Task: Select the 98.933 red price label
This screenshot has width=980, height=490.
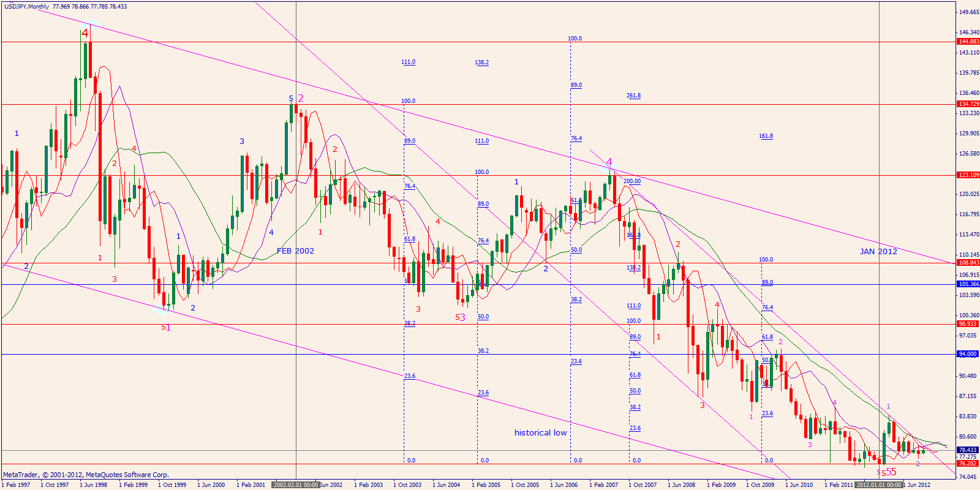Action: tap(968, 324)
